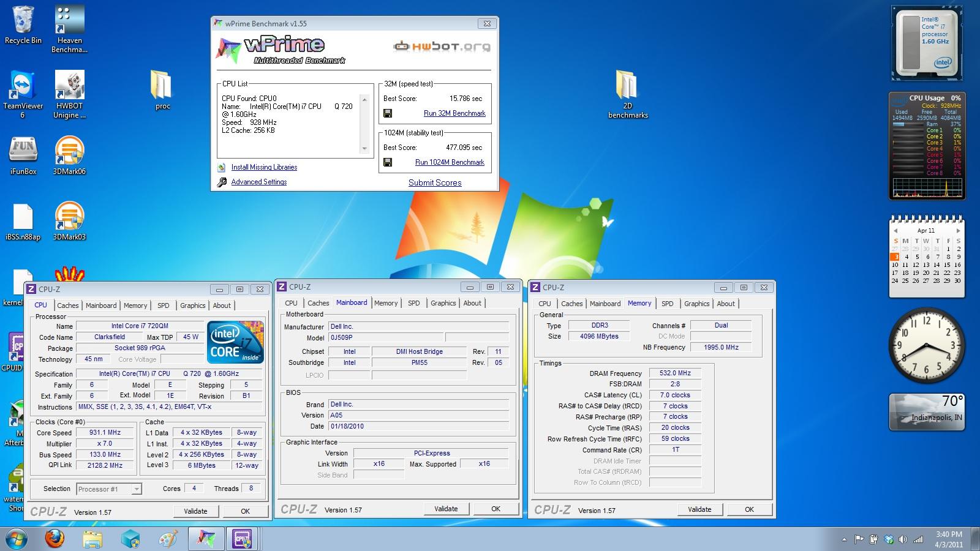
Task: Open the 3D box taskbar icon
Action: click(x=130, y=539)
